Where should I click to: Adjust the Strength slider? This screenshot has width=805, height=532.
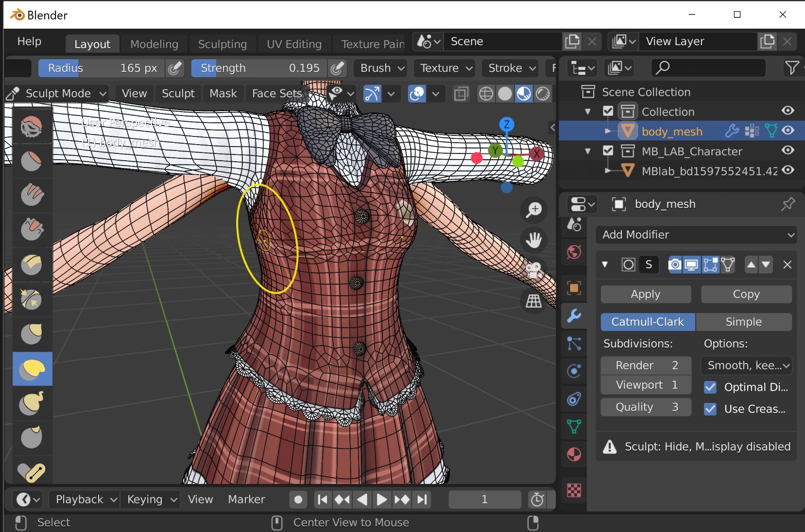(x=260, y=68)
